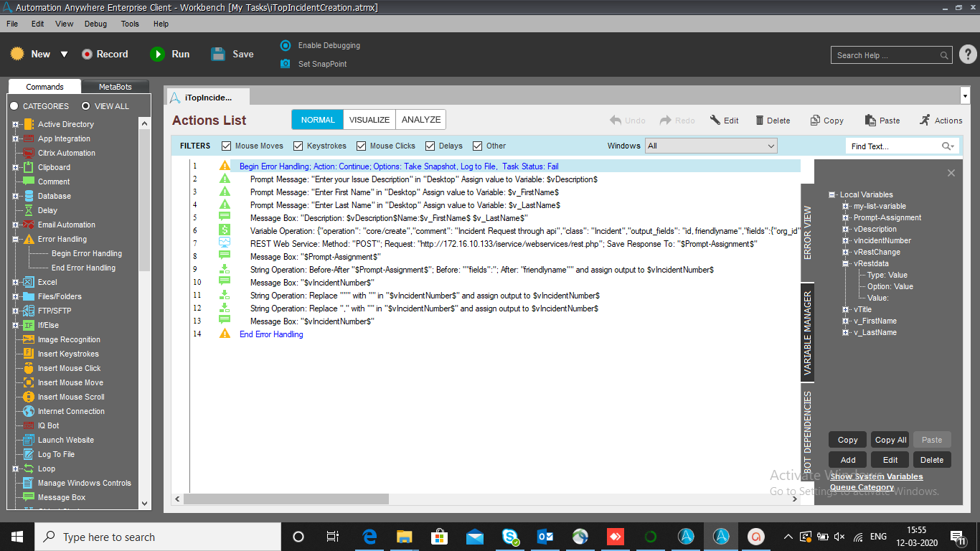Open the task tab list dropdown arrow

tap(963, 96)
